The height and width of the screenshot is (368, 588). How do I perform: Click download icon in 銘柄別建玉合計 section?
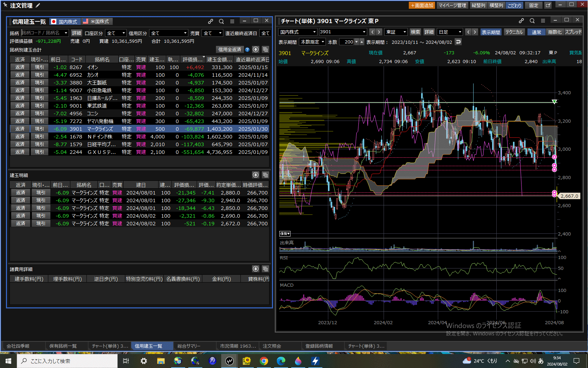tap(256, 49)
